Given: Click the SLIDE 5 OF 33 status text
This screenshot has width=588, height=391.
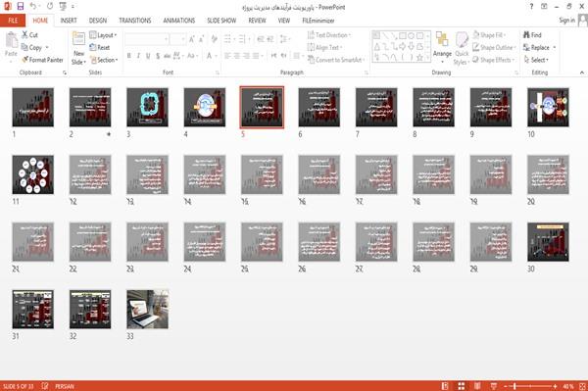Looking at the screenshot, I should 18,386.
